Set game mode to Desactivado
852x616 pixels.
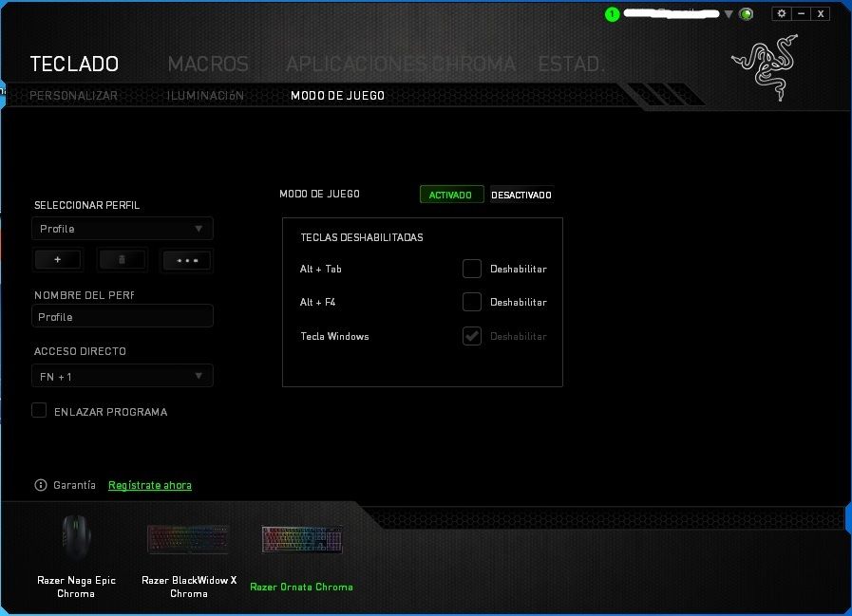coord(521,195)
